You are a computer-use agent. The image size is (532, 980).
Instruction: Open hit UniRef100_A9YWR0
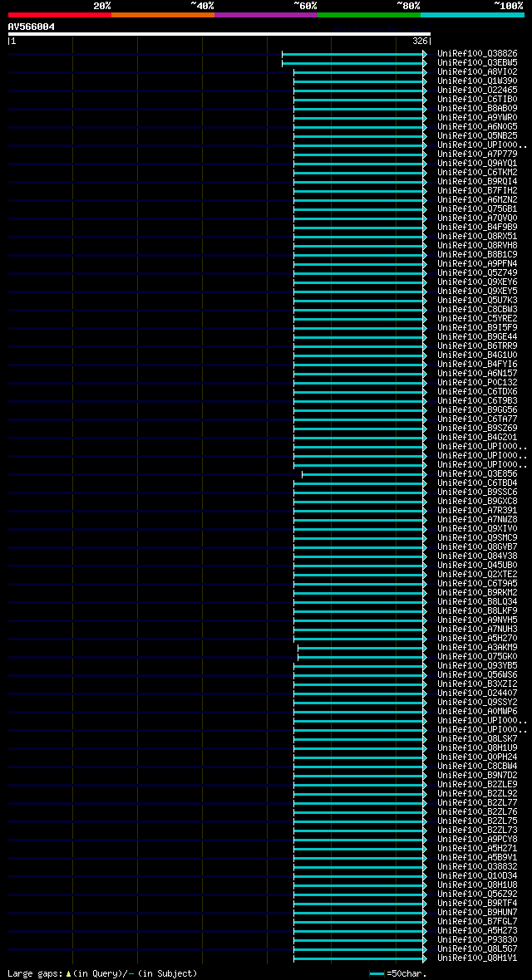(x=477, y=117)
